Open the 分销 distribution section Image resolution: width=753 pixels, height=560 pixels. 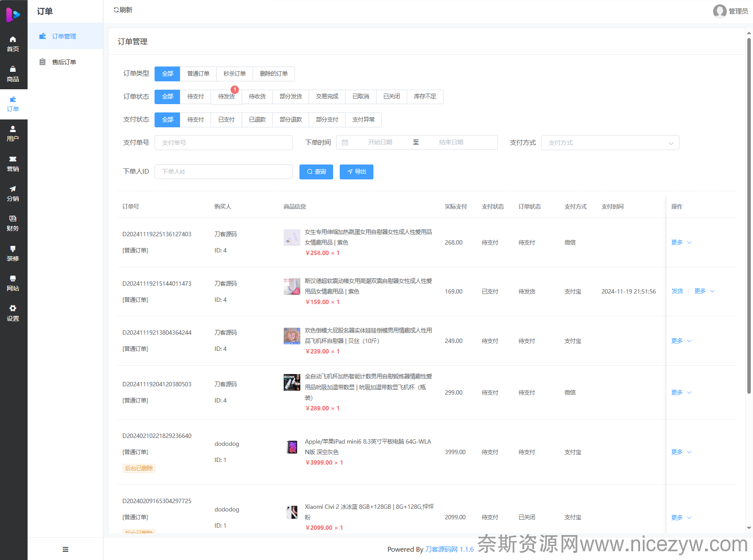pos(13,193)
